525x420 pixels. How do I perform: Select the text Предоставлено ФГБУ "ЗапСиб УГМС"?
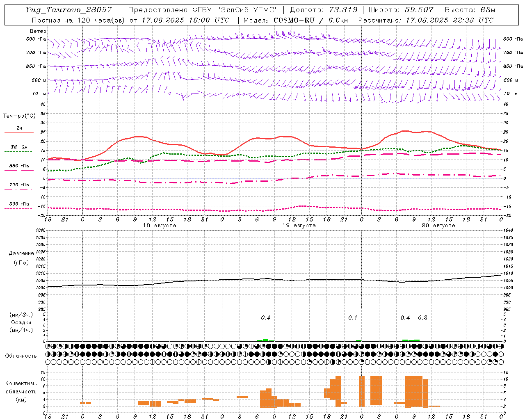click(x=203, y=10)
